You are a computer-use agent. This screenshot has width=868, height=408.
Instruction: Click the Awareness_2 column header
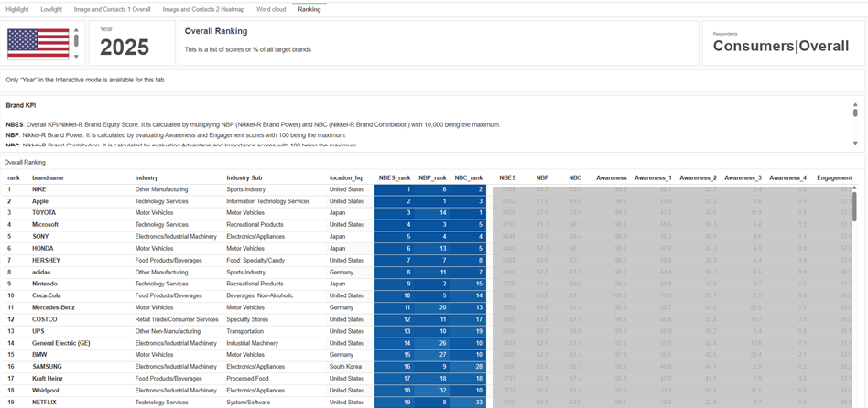(698, 177)
